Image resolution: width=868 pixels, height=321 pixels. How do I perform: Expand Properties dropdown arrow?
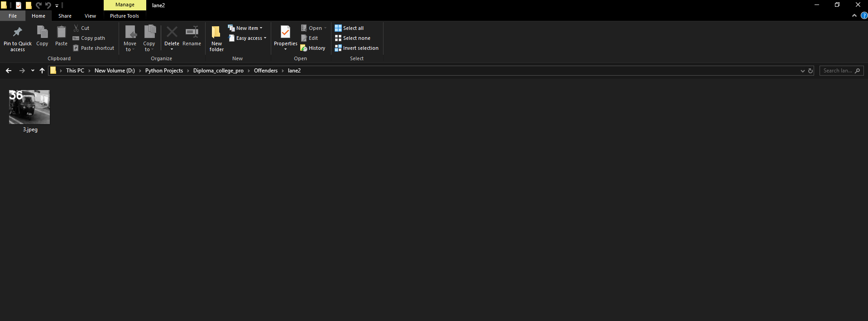click(x=285, y=49)
